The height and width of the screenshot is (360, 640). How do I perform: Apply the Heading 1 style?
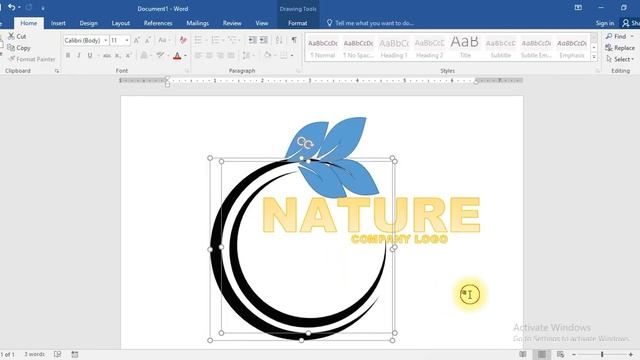[x=394, y=48]
